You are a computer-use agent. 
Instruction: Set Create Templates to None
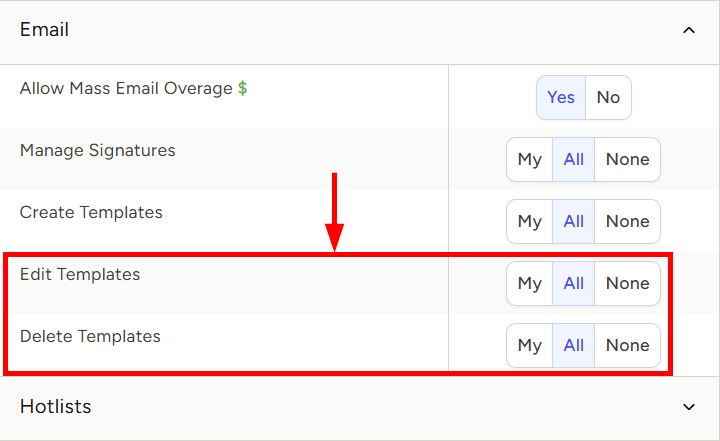point(628,221)
